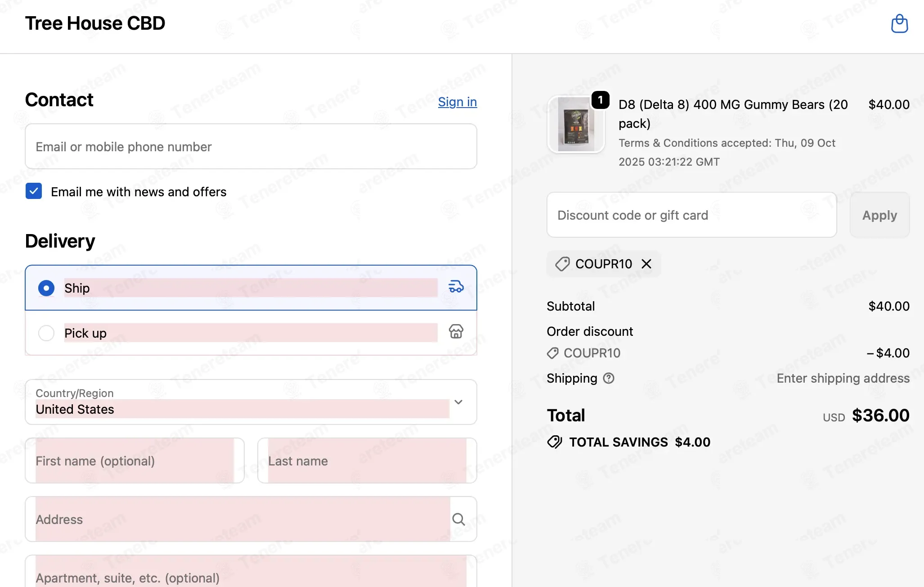This screenshot has width=924, height=587.
Task: Click the COUPR10 order discount tag icon
Action: [552, 353]
